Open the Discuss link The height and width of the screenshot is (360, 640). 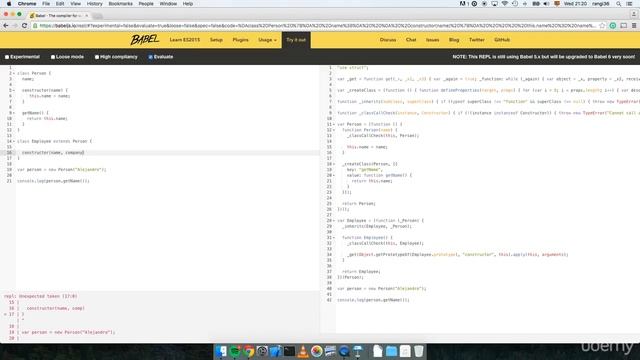[388, 40]
